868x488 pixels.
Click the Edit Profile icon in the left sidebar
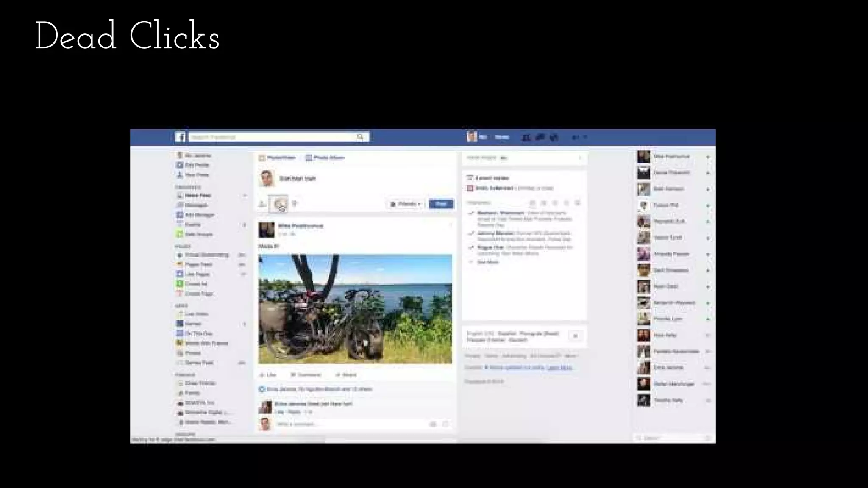coord(180,165)
